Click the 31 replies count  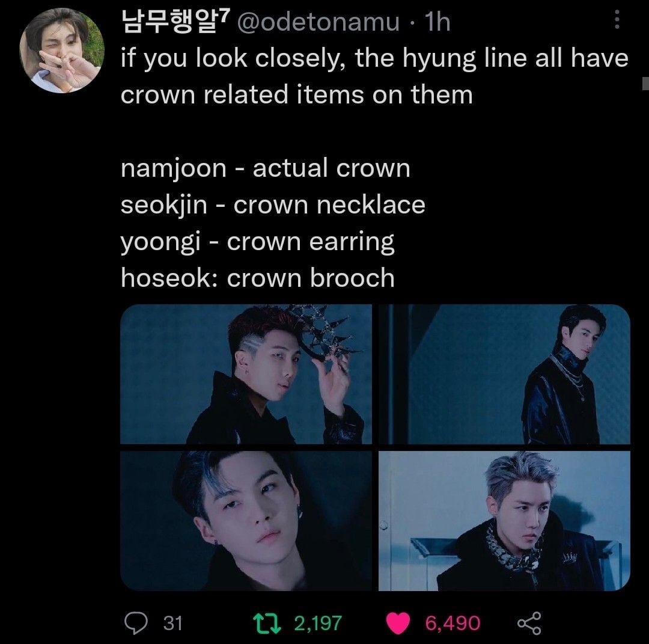coord(172,623)
